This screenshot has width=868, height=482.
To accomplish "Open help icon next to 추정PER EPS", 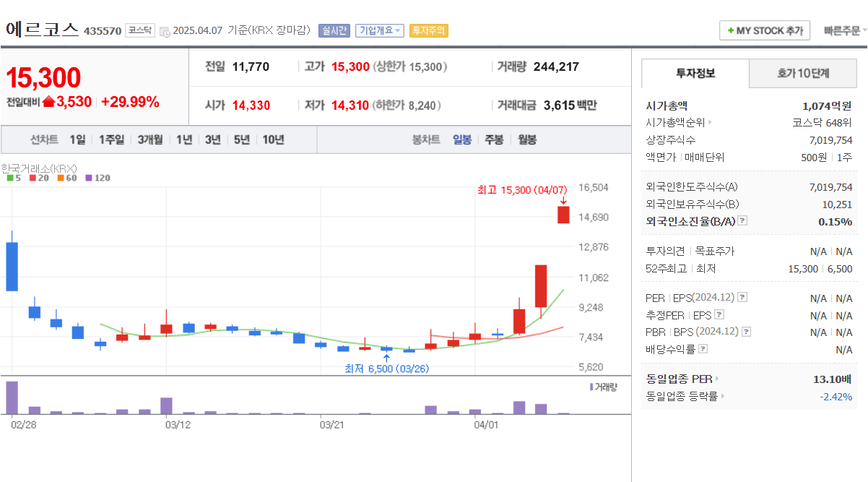I will point(719,315).
